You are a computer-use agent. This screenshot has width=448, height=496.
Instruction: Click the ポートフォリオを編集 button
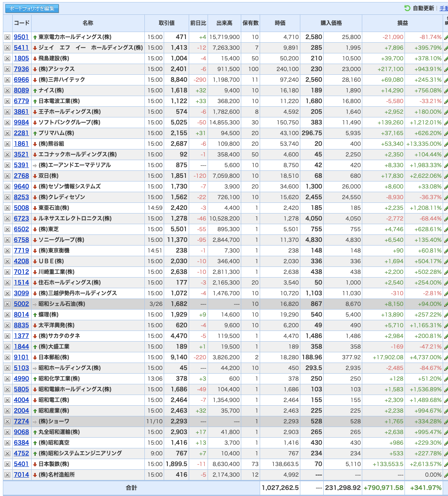click(32, 8)
